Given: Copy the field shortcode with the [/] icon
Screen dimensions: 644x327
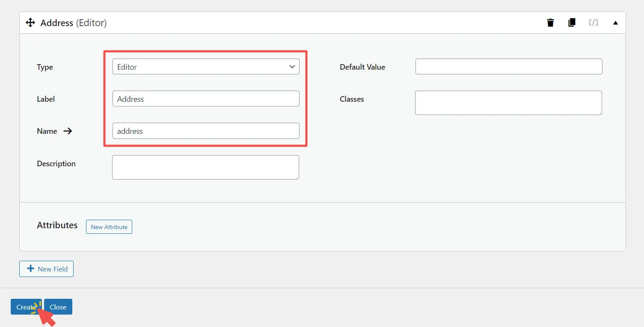Looking at the screenshot, I should pos(593,23).
